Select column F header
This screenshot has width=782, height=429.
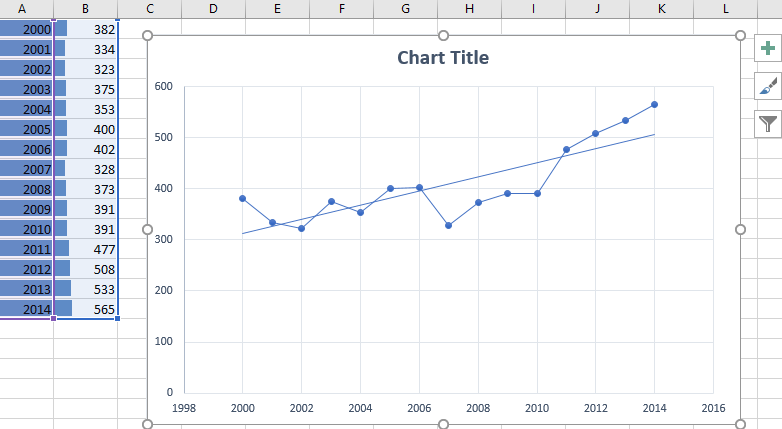[x=342, y=9]
